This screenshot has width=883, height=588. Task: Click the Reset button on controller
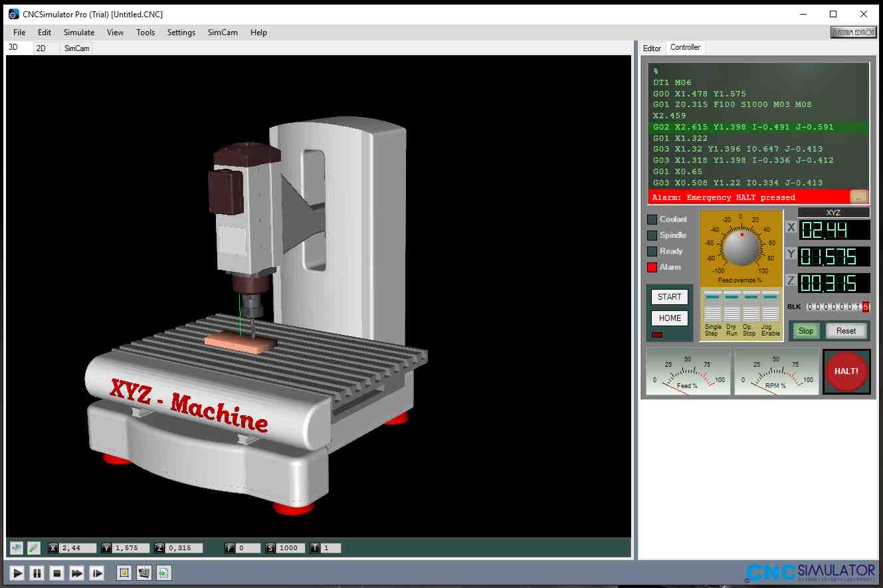point(846,331)
